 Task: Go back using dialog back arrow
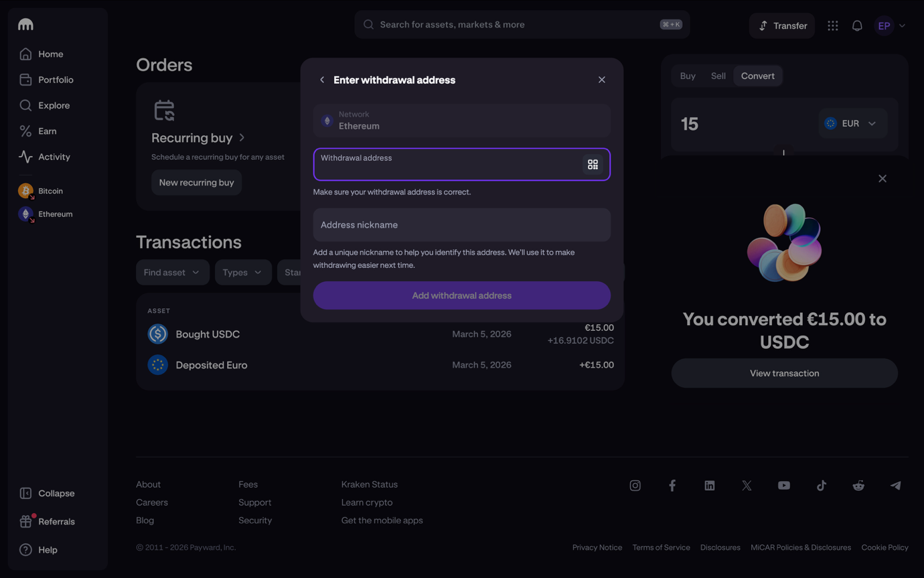point(322,80)
